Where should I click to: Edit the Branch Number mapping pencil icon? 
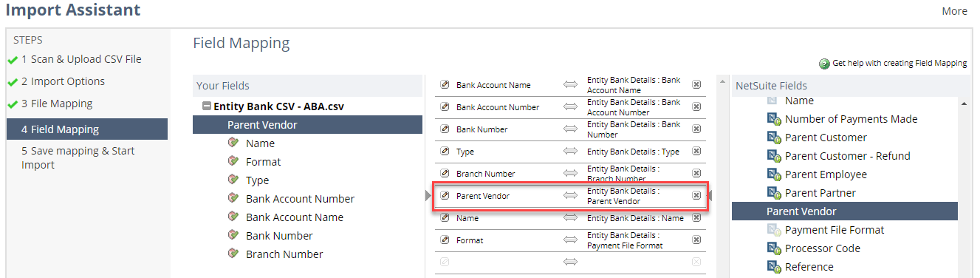click(x=445, y=174)
